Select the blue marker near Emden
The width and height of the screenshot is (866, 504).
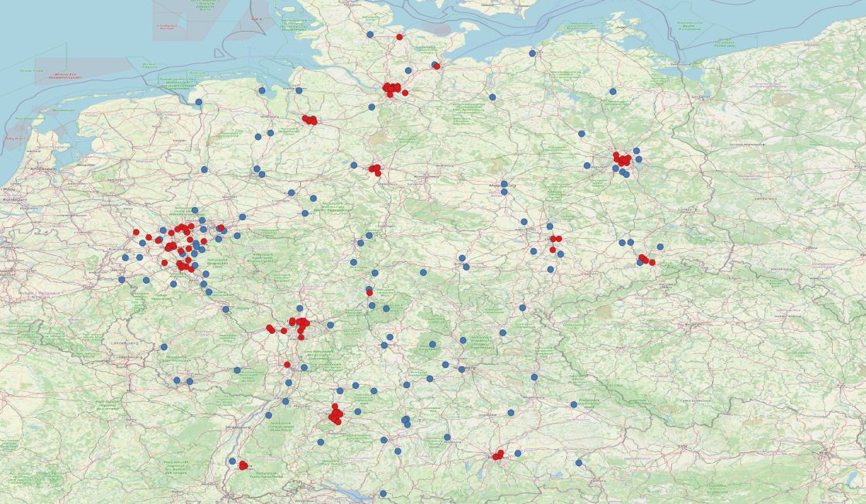coord(199,101)
